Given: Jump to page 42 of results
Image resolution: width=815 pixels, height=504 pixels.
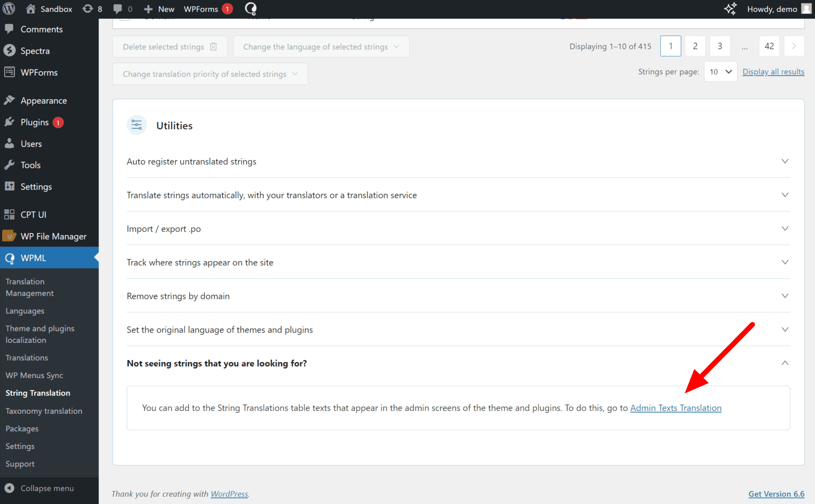Looking at the screenshot, I should tap(769, 46).
